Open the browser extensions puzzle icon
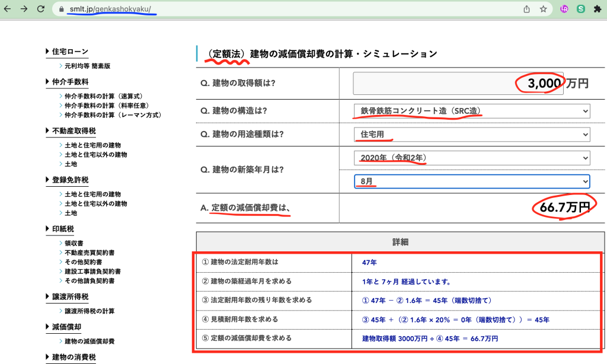 point(596,9)
